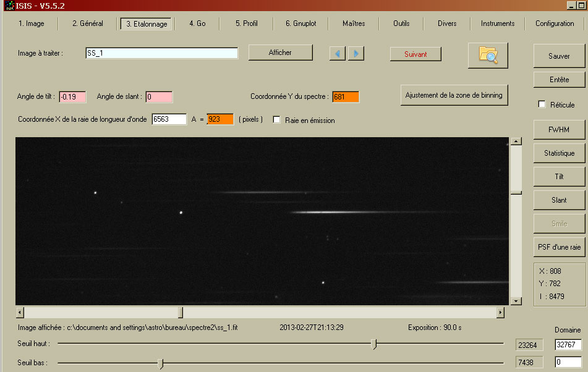Click the Exposition : 90.0 s text
Image resolution: width=588 pixels, height=372 pixels.
435,328
